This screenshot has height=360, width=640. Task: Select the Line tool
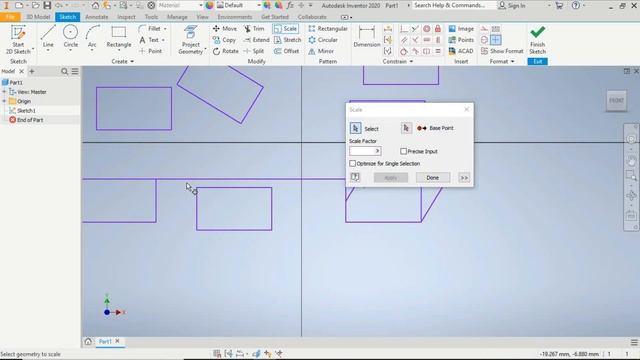[48, 36]
